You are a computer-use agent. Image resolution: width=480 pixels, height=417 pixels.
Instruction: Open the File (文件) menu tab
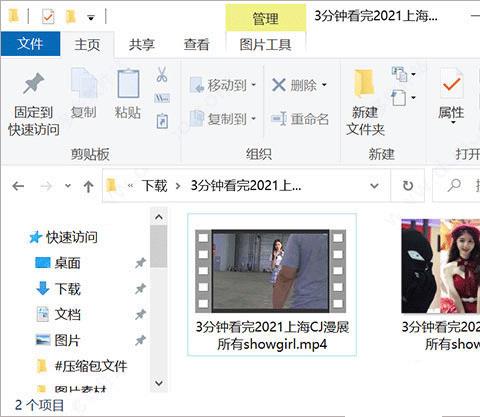[31, 44]
